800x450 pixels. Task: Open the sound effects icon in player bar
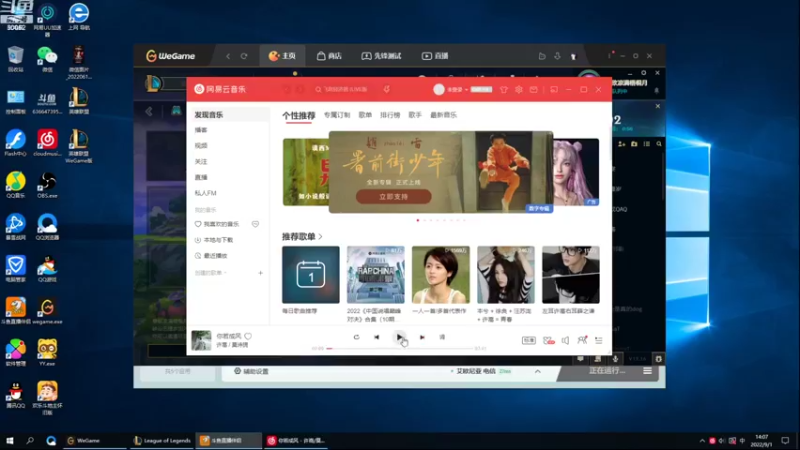tap(548, 340)
